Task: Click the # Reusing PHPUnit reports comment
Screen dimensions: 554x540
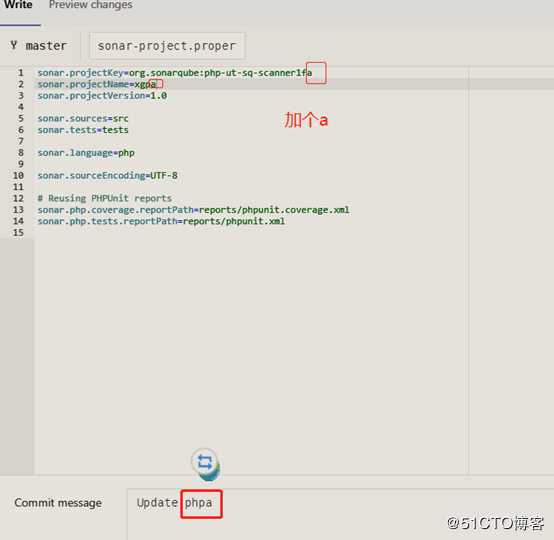Action: click(105, 198)
